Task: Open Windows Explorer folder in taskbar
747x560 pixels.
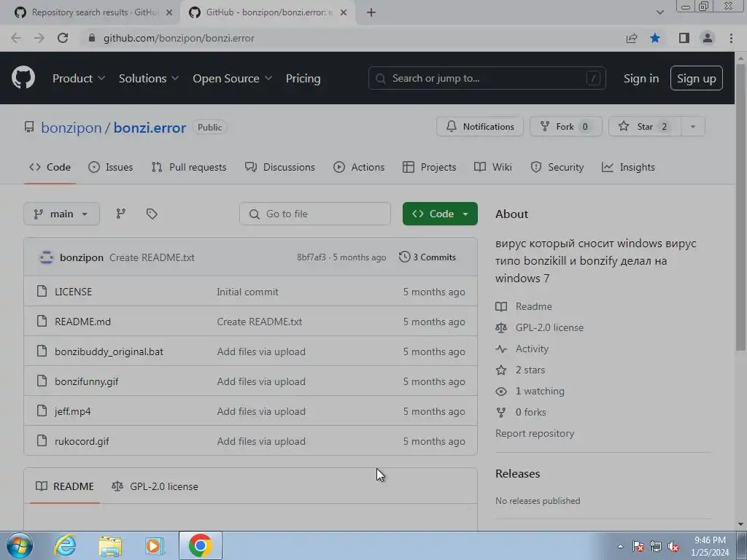Action: coord(110,545)
